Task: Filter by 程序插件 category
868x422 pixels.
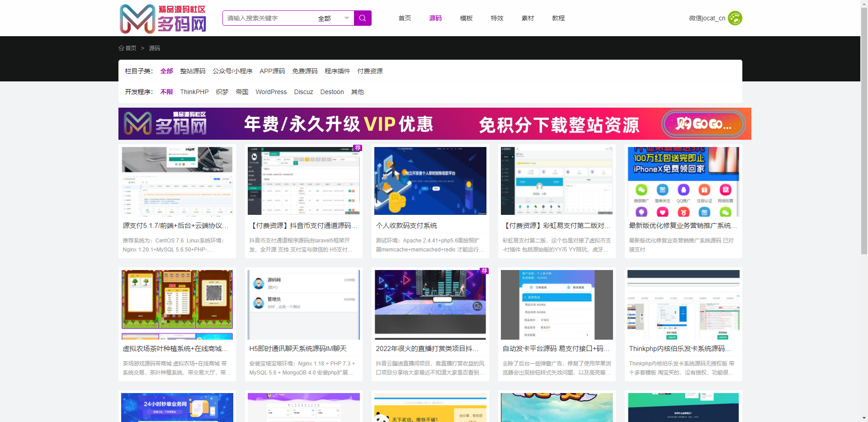Action: pos(337,71)
